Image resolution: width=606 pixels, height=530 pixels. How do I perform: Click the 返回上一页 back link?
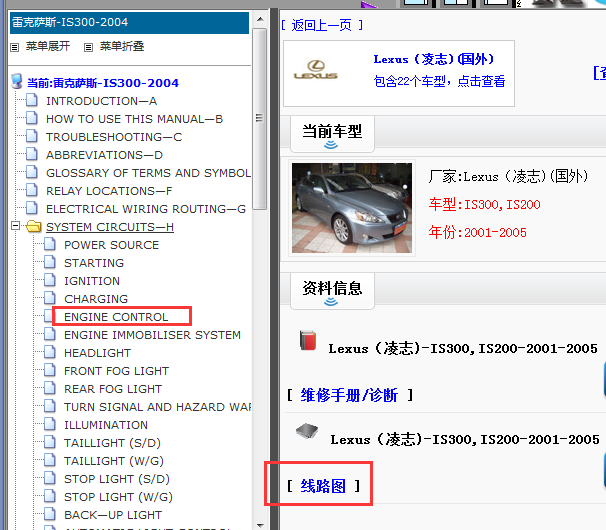(x=321, y=26)
